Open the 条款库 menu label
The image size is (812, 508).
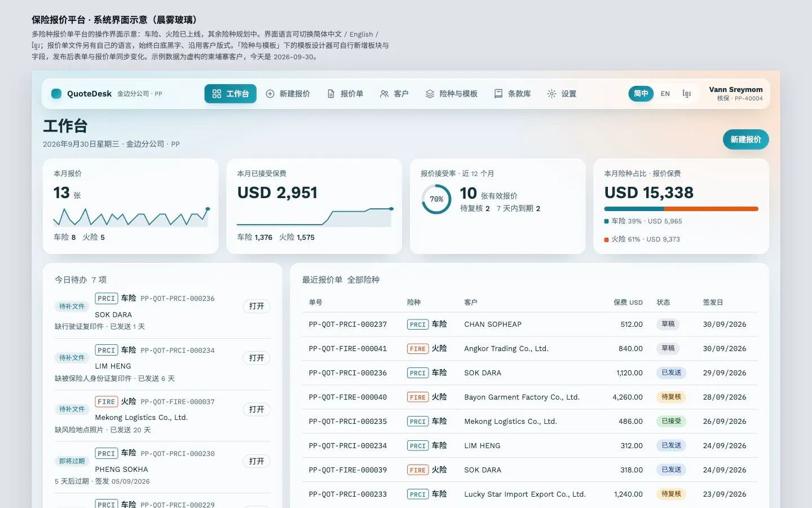[x=519, y=94]
